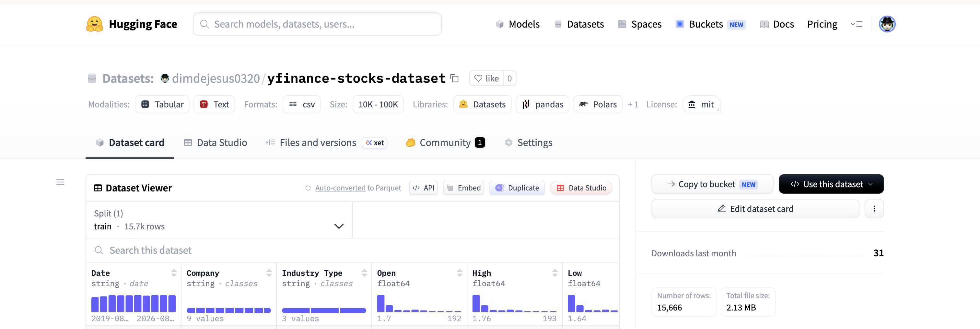Screen dimensions: 980x329
Task: Click the csv format tag
Action: coord(302,104)
